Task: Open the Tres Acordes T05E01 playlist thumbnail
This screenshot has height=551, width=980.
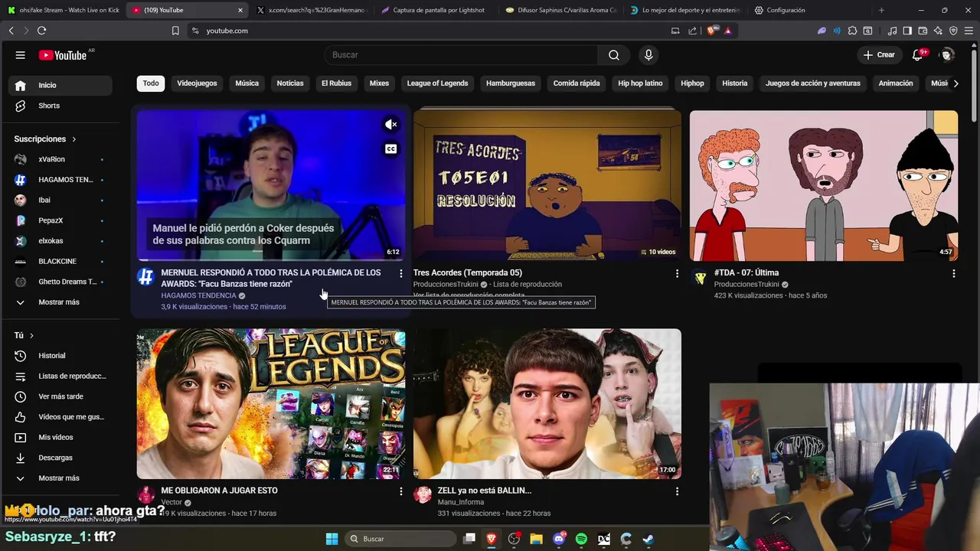Action: point(547,186)
